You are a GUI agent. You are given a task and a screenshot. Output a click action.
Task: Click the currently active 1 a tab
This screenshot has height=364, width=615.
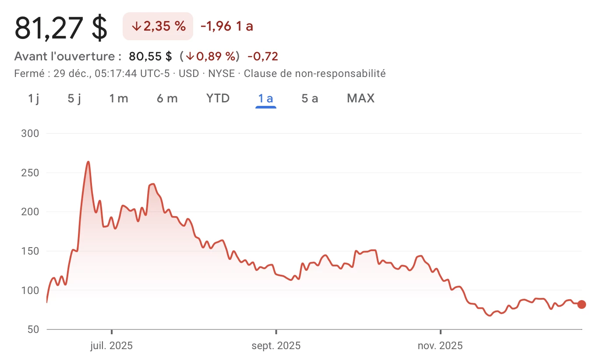tap(265, 98)
